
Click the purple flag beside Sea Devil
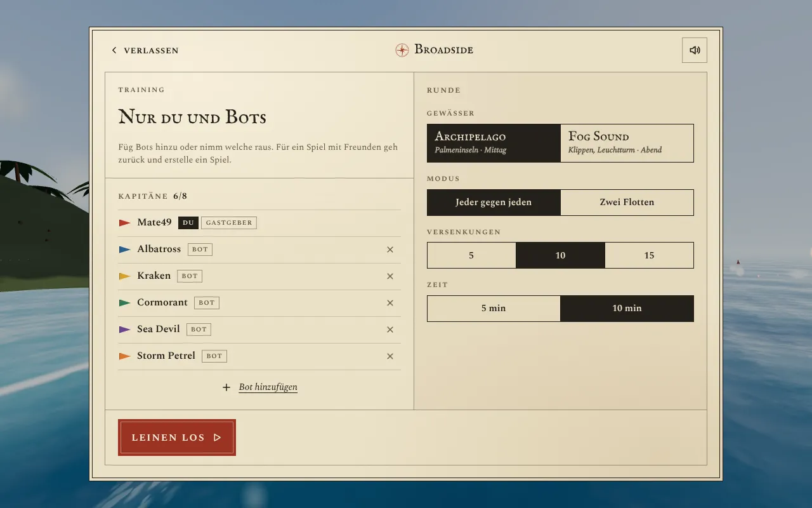tap(124, 330)
